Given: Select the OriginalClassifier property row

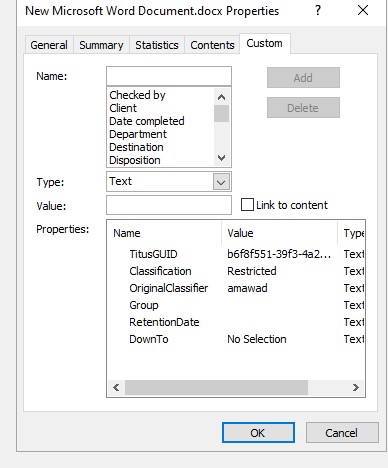Looking at the screenshot, I should point(236,288).
